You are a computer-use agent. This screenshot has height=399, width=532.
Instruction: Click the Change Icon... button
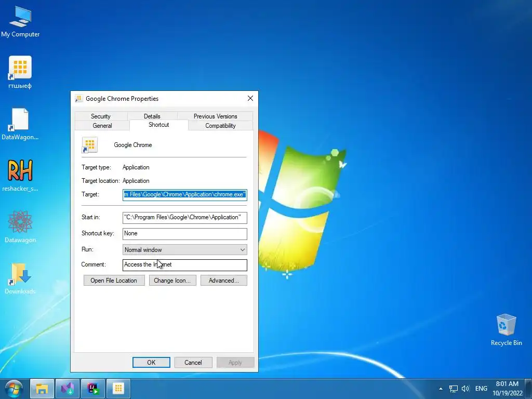(172, 280)
